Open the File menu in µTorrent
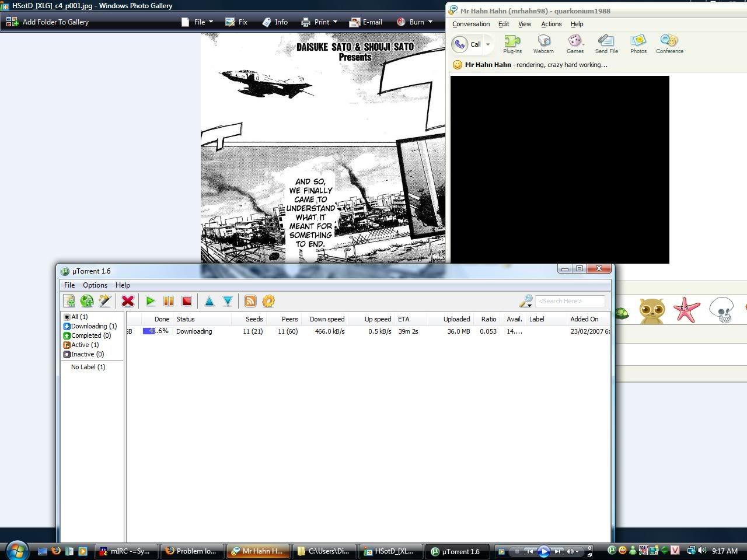 click(x=69, y=285)
